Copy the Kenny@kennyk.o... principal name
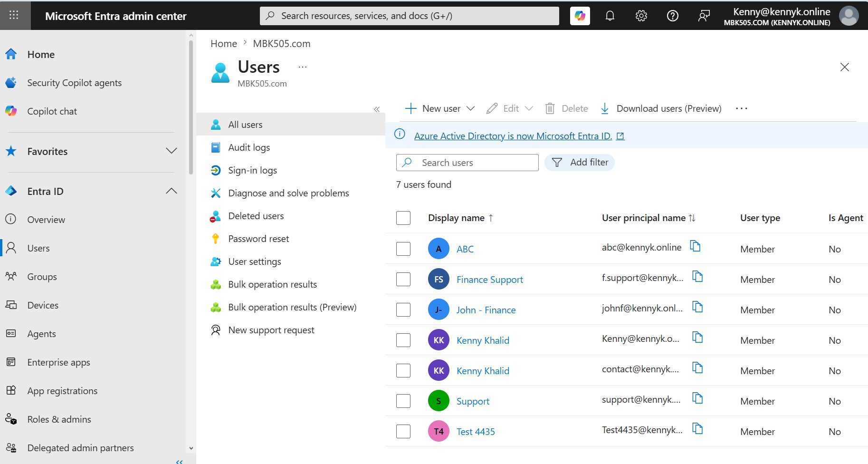Screen dimensions: 868x464 click(x=697, y=338)
